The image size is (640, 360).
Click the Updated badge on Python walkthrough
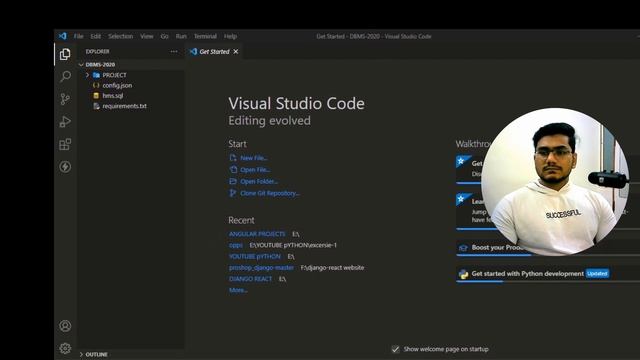[597, 273]
